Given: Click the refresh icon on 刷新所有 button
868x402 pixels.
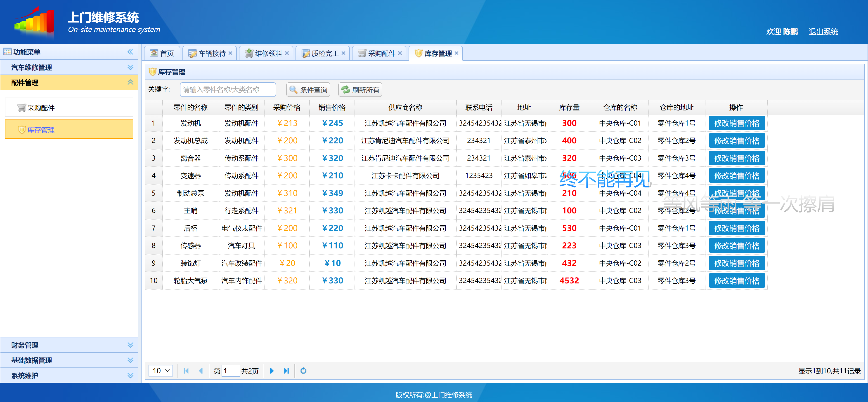Looking at the screenshot, I should pyautogui.click(x=346, y=90).
